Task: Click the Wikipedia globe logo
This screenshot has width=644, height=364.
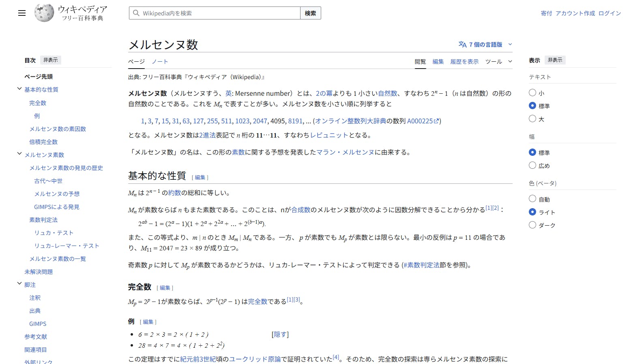Action: tap(44, 13)
